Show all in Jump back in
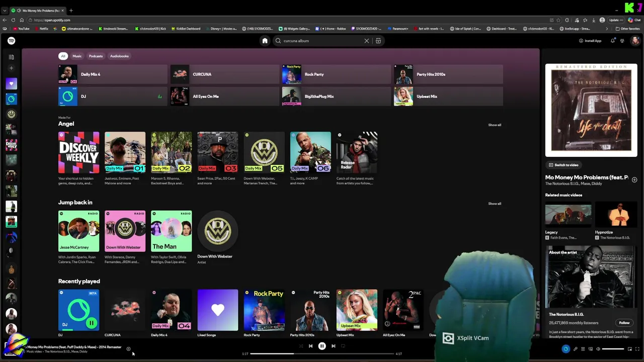 495,204
